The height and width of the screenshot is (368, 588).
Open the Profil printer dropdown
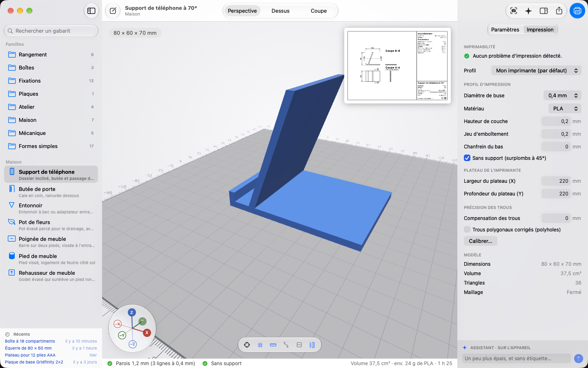tap(536, 70)
